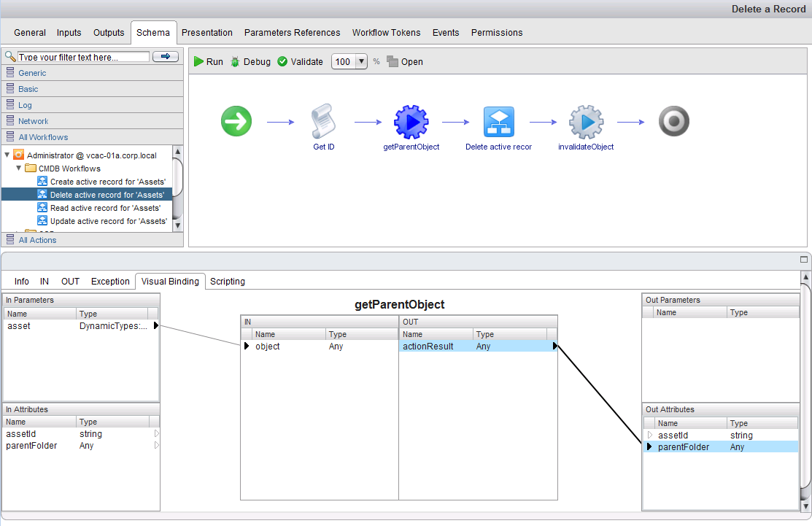Click the Administrator server node icon
Image resolution: width=812 pixels, height=526 pixels.
click(19, 155)
